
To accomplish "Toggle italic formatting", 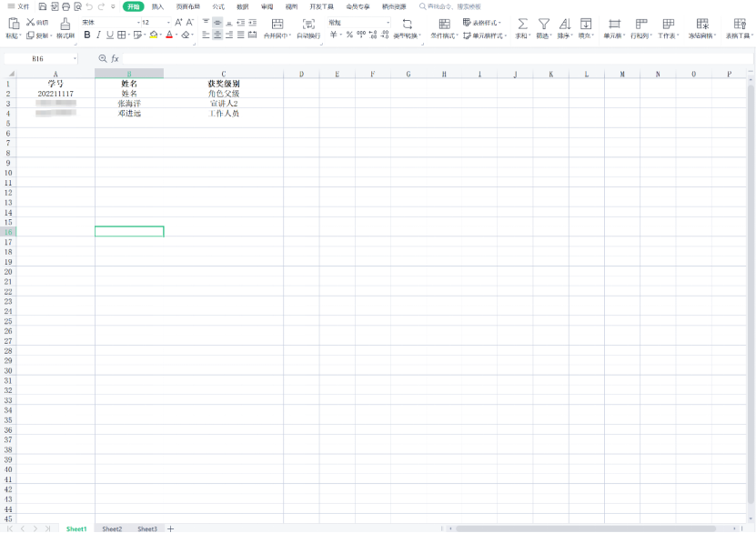I will pyautogui.click(x=98, y=35).
